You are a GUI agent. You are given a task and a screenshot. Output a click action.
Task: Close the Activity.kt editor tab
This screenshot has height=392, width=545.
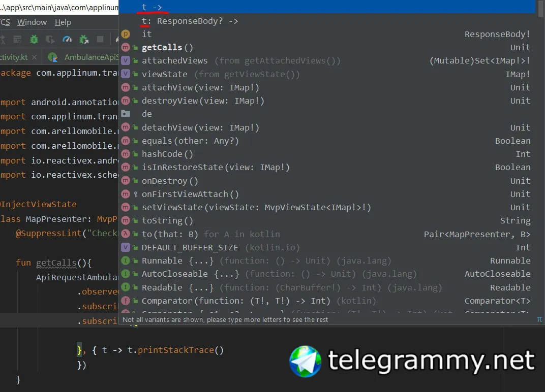[x=34, y=57]
